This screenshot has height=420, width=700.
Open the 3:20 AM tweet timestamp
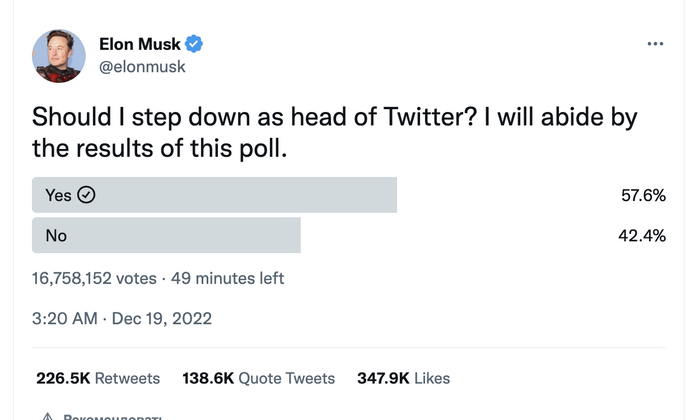64,319
